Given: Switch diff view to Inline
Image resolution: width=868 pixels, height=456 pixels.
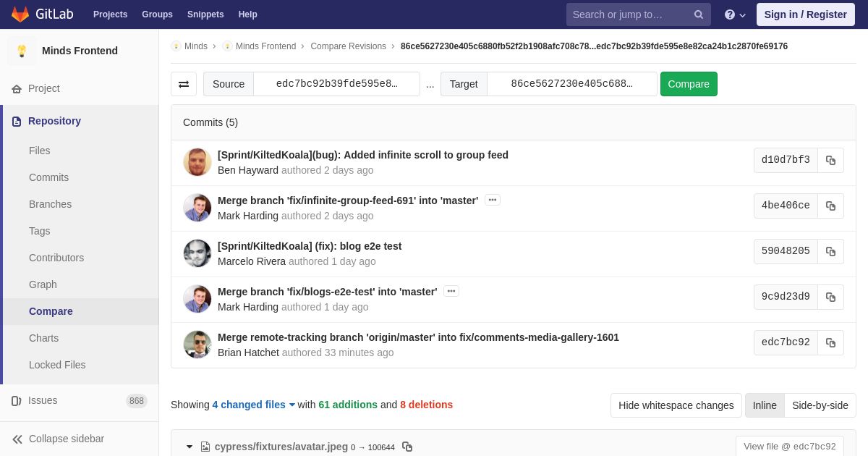Looking at the screenshot, I should (765, 405).
